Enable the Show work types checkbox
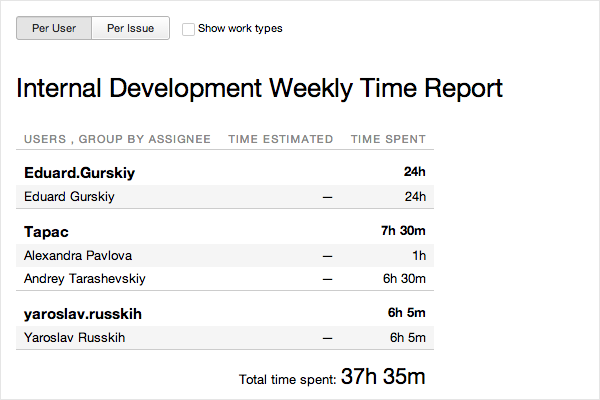This screenshot has width=600, height=400. (188, 29)
